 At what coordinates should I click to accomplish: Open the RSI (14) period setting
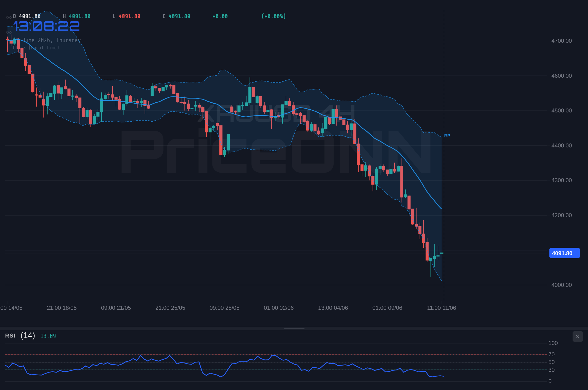click(28, 335)
